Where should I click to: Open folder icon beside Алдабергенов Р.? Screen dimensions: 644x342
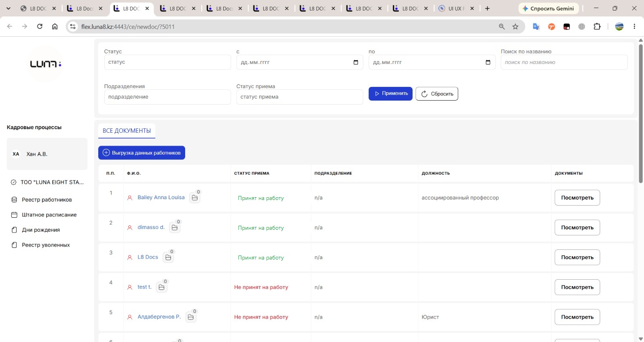click(191, 317)
